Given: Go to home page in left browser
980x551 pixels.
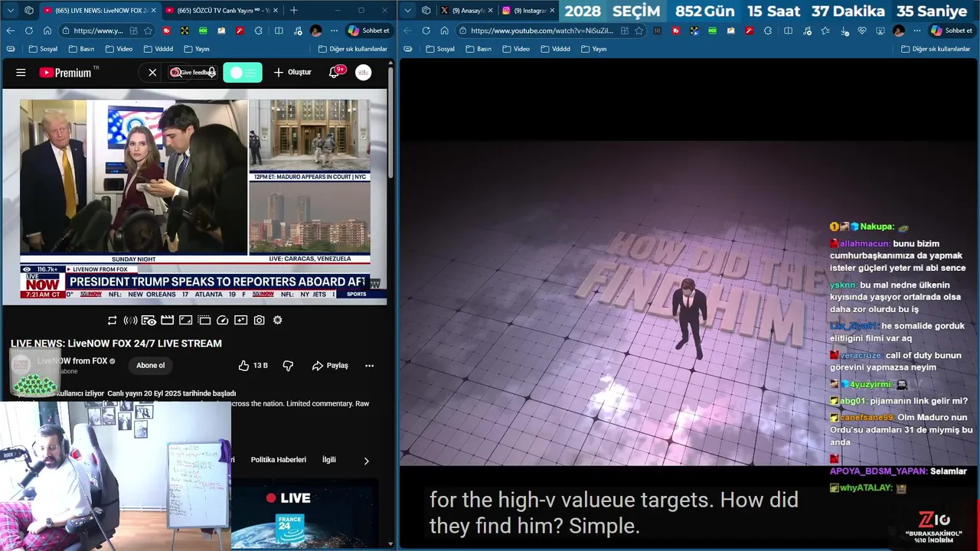Looking at the screenshot, I should [x=47, y=31].
